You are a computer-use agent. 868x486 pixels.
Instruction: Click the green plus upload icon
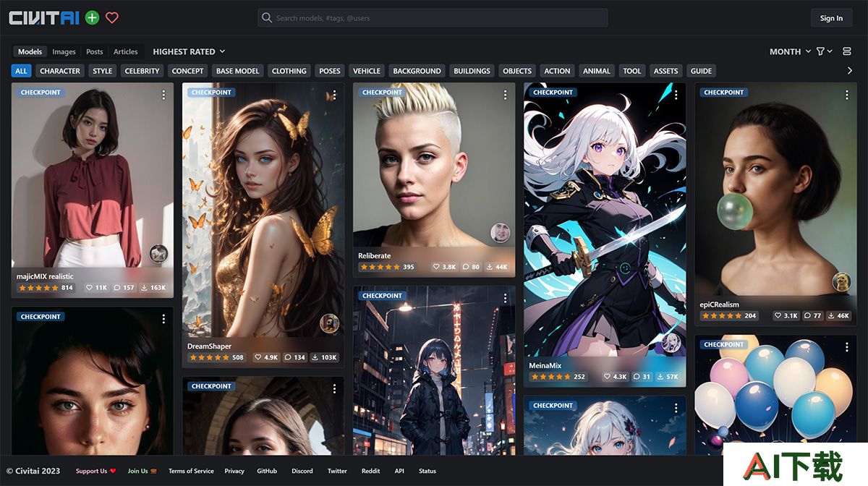tap(92, 18)
